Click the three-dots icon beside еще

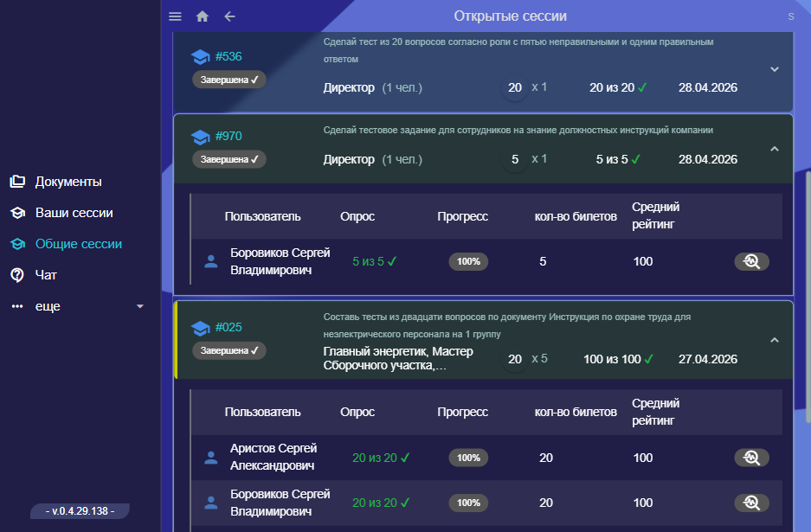17,306
